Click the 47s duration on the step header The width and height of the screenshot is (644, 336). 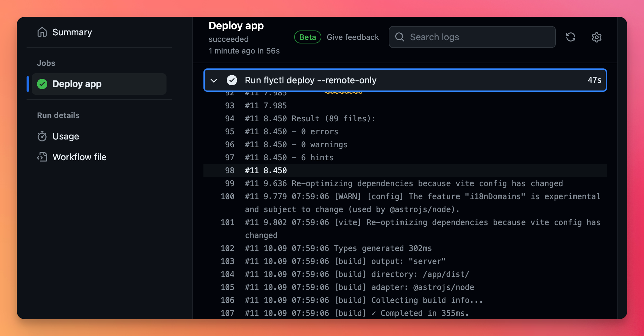(594, 80)
